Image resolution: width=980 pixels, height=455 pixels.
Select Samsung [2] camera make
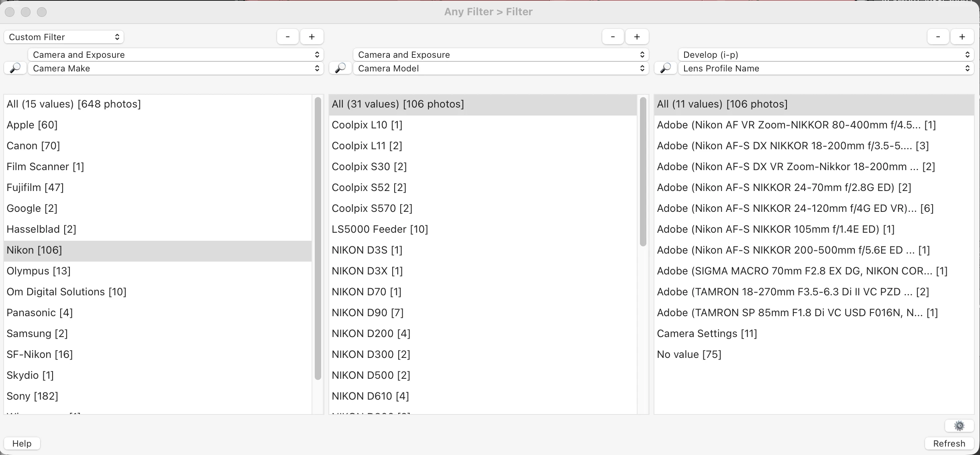click(x=158, y=334)
